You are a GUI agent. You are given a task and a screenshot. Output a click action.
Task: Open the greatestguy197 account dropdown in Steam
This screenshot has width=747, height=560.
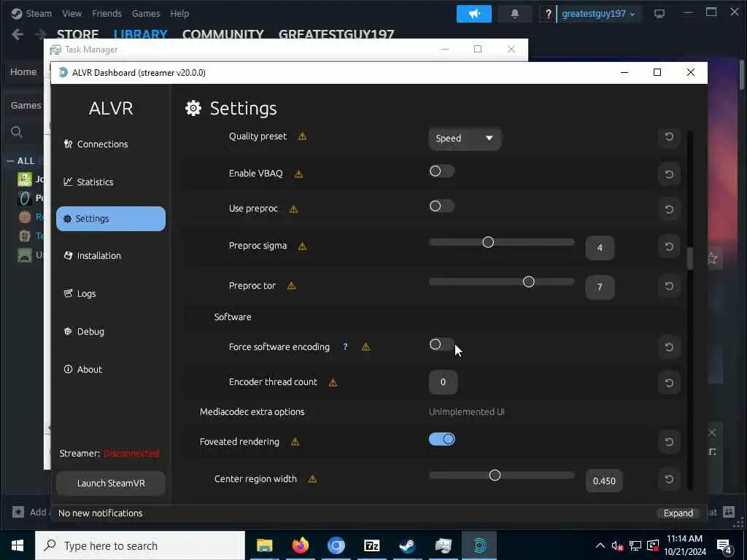[x=598, y=14]
